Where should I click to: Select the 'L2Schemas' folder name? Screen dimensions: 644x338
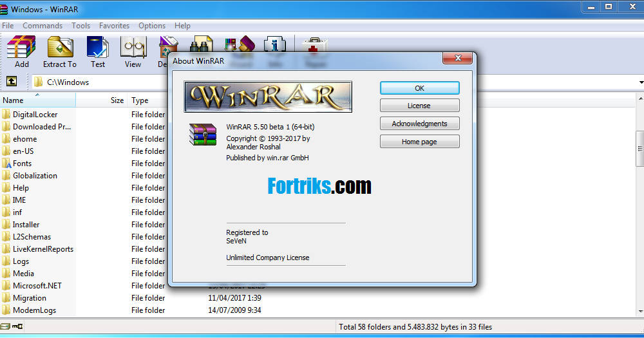pos(32,236)
